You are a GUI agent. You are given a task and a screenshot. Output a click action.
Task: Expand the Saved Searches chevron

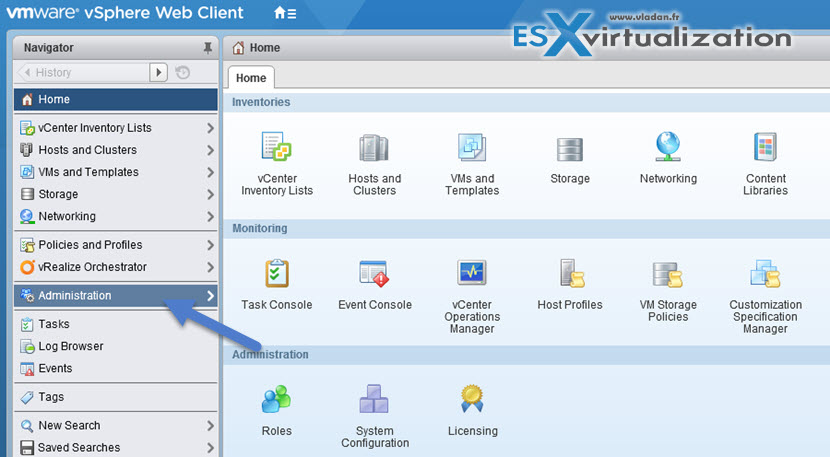tap(210, 448)
